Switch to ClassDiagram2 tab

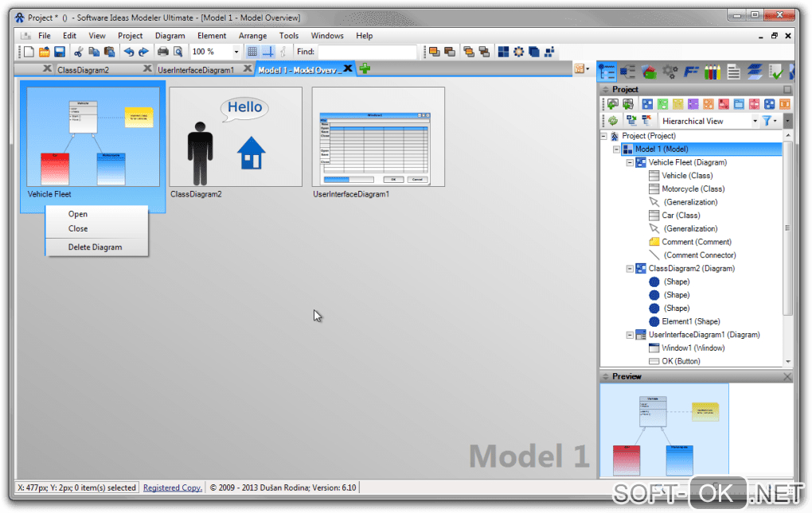click(x=83, y=70)
